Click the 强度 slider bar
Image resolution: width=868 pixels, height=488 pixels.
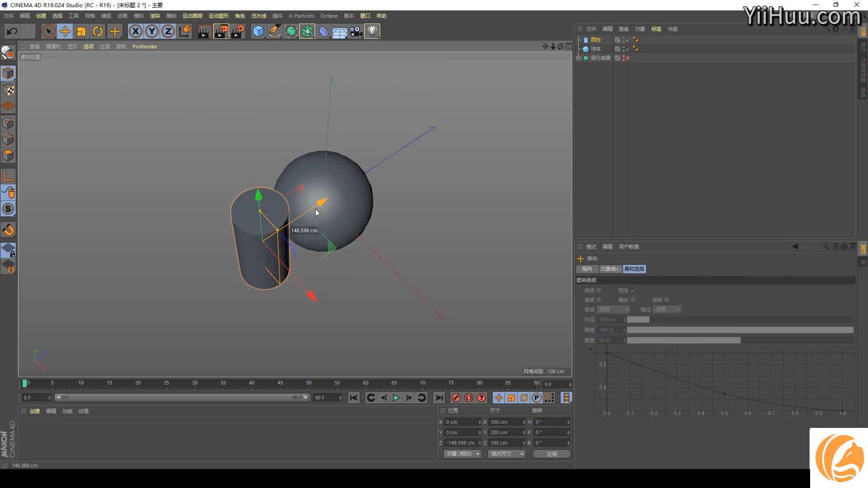pyautogui.click(x=740, y=330)
